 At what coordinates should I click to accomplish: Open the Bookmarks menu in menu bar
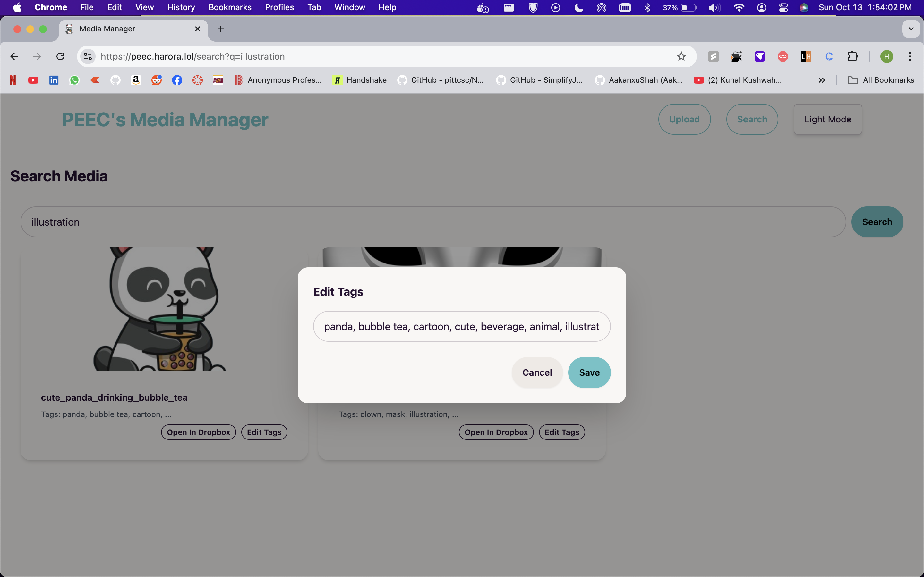click(229, 8)
